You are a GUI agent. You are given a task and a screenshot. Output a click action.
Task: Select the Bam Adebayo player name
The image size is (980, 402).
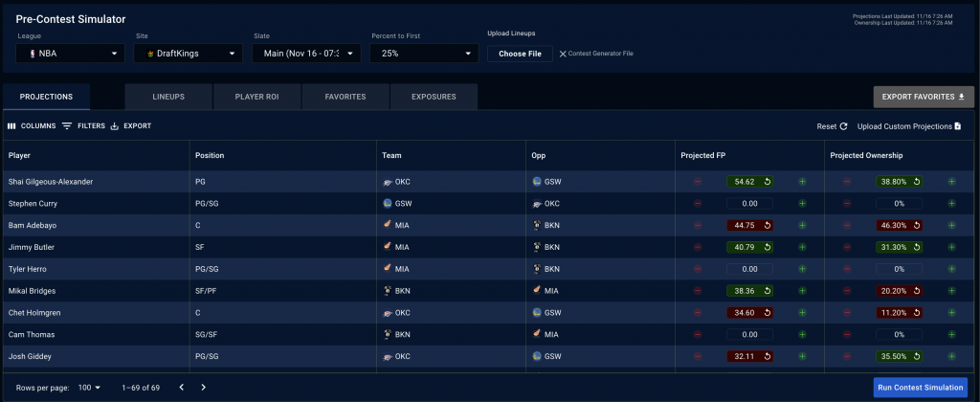click(x=33, y=226)
